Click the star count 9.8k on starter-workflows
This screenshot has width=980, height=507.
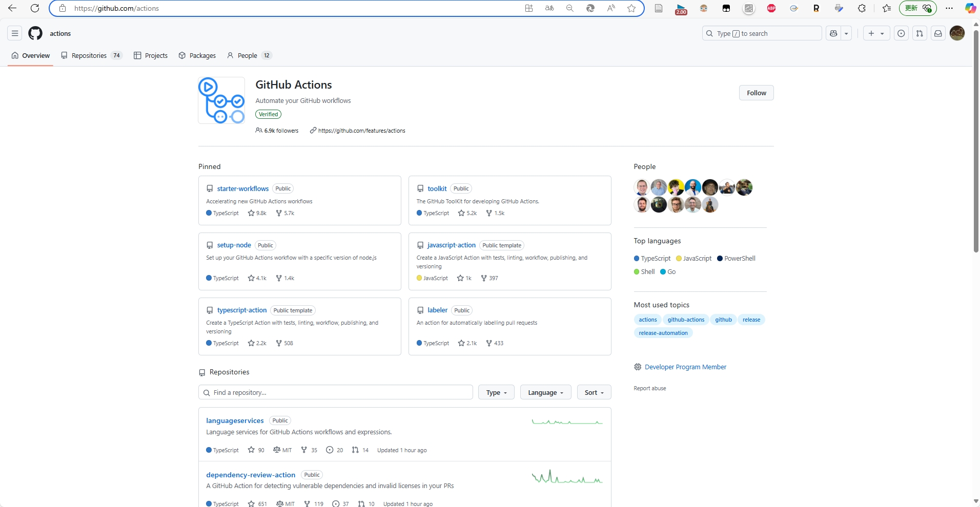pos(257,213)
